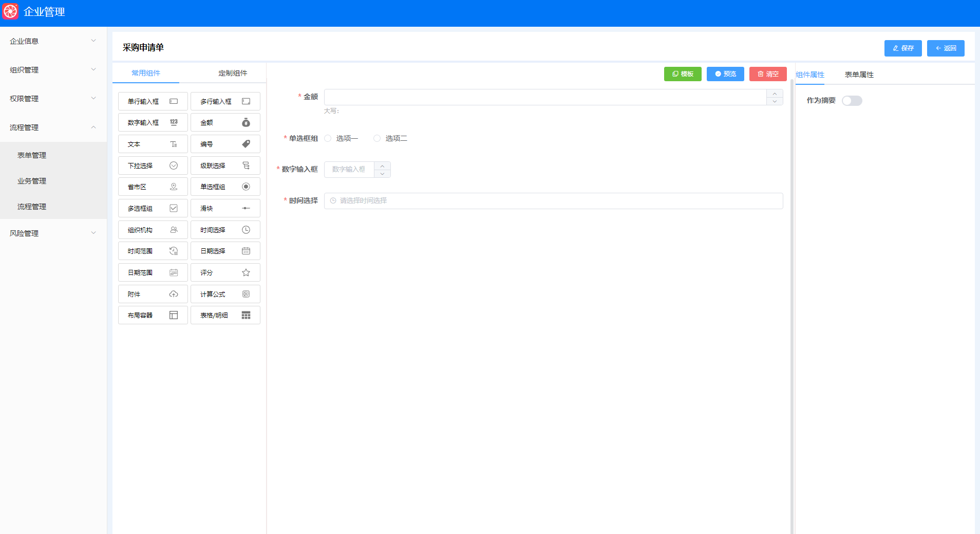Screen dimensions: 980x534
Task: Add the 省市区 location component
Action: 153,187
